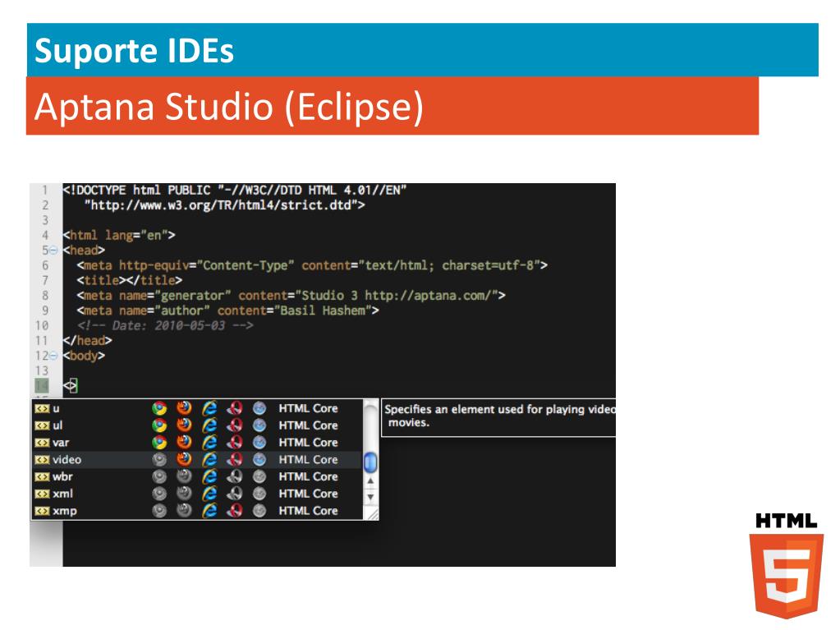840x630 pixels.
Task: Click the Opera icon in the 'xmp' row
Action: pyautogui.click(x=234, y=511)
